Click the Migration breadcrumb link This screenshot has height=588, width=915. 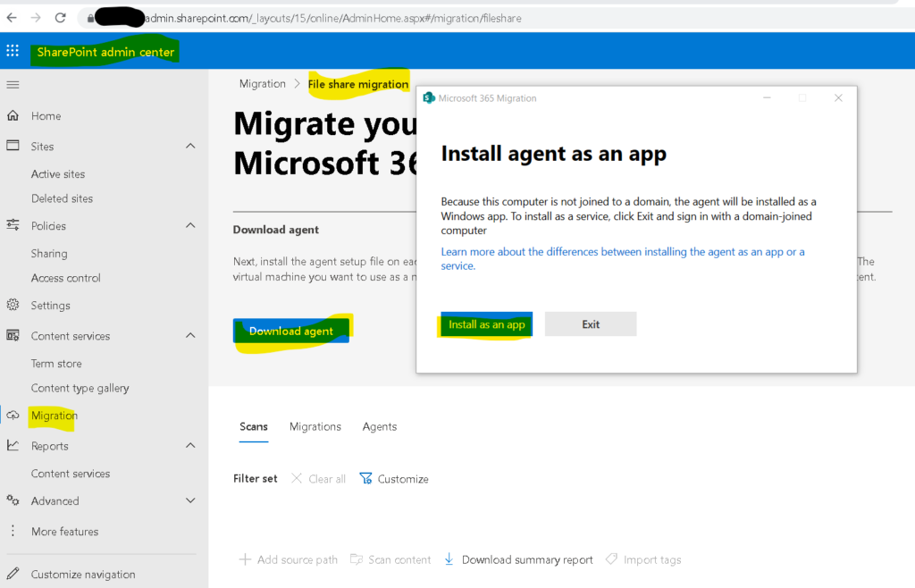tap(263, 83)
